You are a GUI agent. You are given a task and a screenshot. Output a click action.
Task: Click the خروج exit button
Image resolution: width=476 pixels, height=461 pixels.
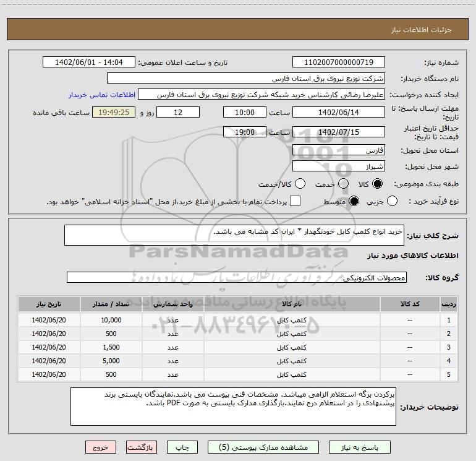101,447
